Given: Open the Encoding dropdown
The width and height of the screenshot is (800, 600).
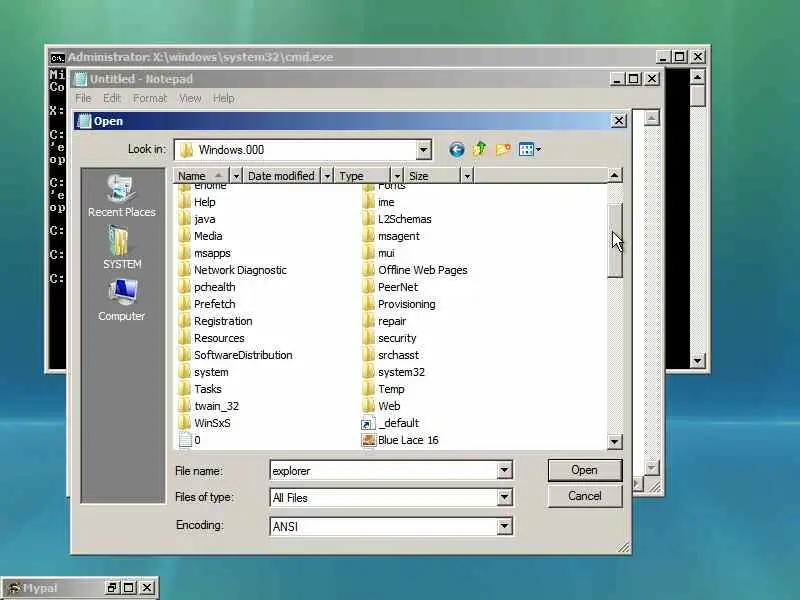Looking at the screenshot, I should (x=505, y=526).
